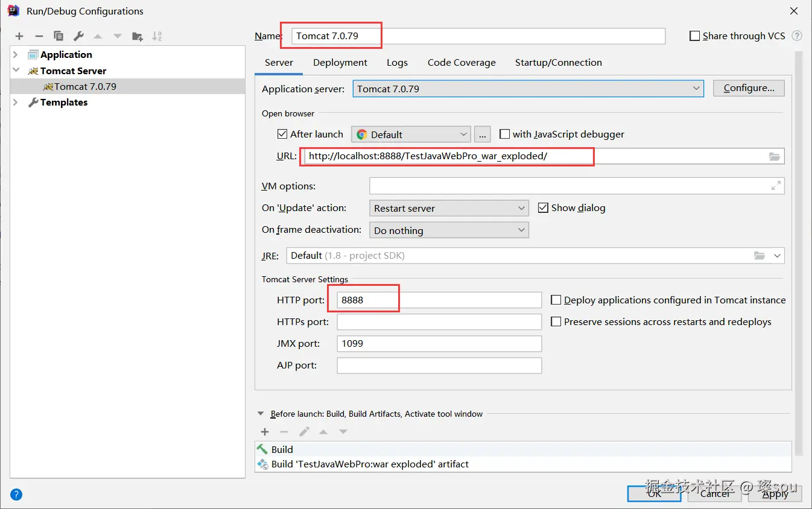This screenshot has width=812, height=509.
Task: Click the Tomcat icon next to Tomcat Server
Action: click(33, 71)
